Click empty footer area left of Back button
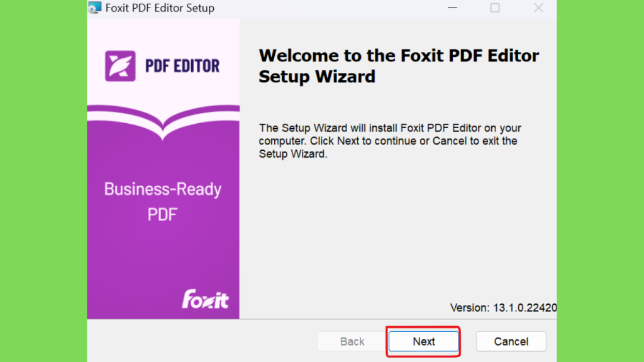This screenshot has height=362, width=644. 201,341
